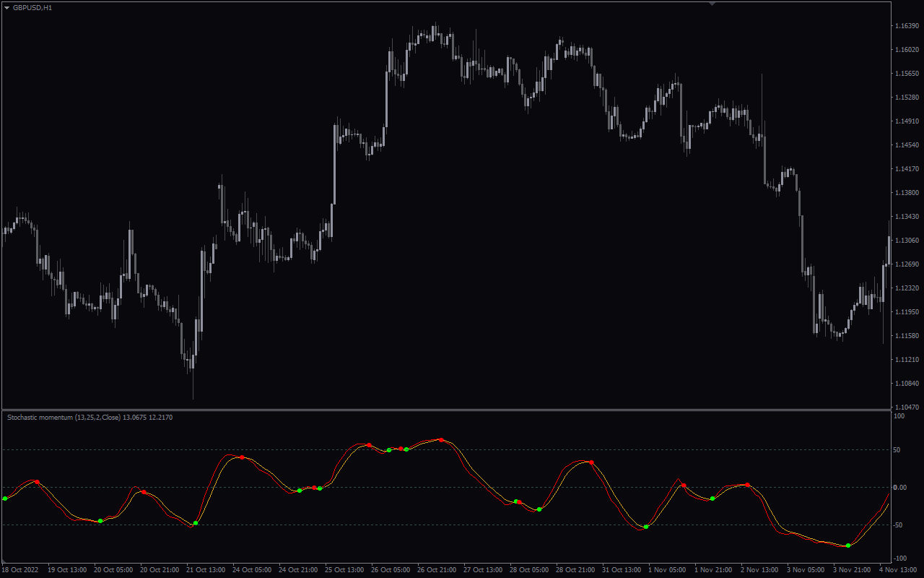
Task: Click the 1.16390 price level label
Action: [x=906, y=26]
